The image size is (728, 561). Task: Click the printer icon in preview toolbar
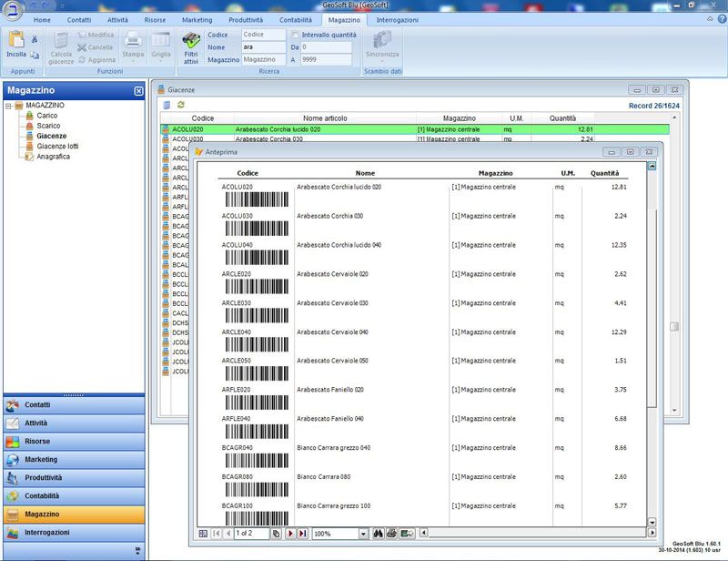coord(391,533)
